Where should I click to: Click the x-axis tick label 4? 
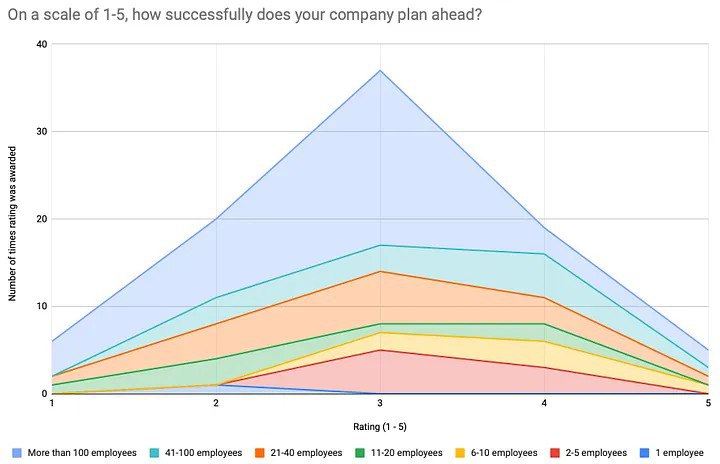tap(544, 403)
